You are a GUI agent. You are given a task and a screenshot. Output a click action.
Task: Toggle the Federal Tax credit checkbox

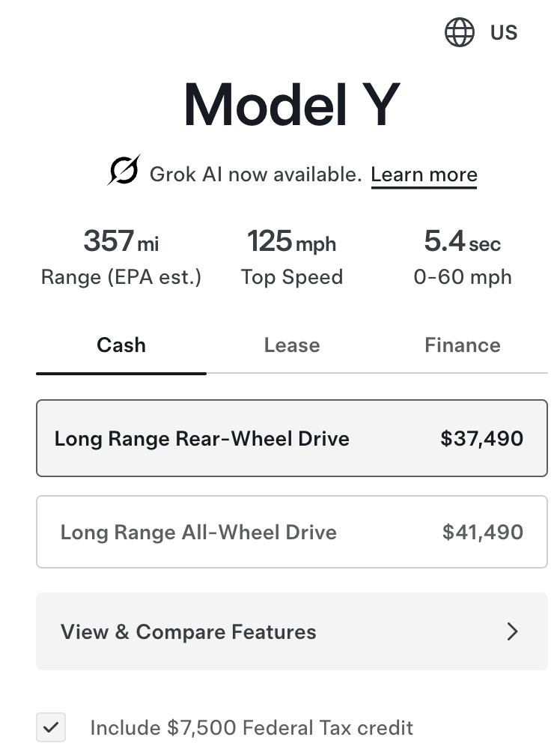pos(51,727)
